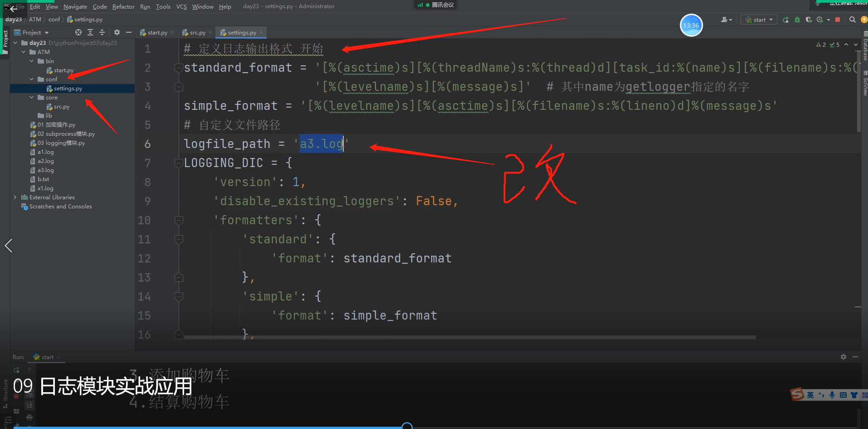Screen dimensions: 868x429
Task: Click video progress bar handle
Action: click(x=407, y=426)
